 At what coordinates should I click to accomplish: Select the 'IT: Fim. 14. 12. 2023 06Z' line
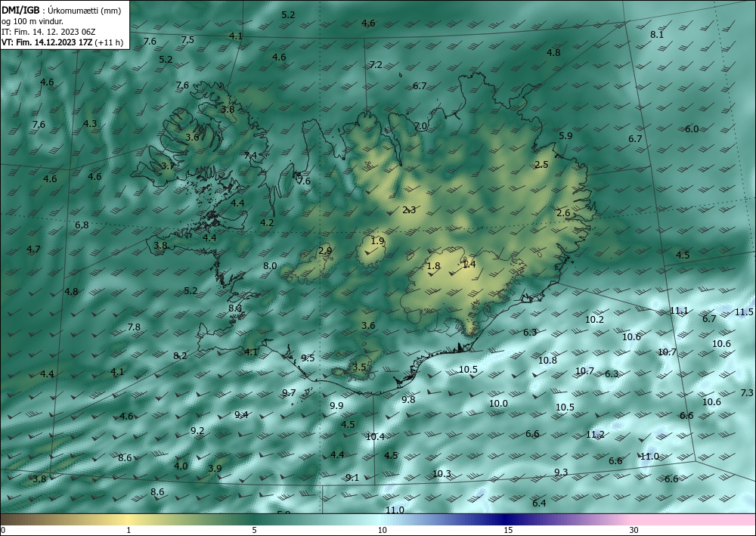click(48, 32)
